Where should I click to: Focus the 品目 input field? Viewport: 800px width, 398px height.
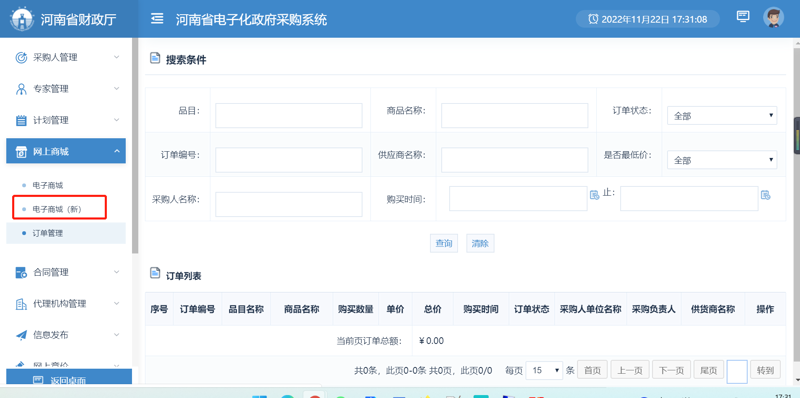[289, 115]
